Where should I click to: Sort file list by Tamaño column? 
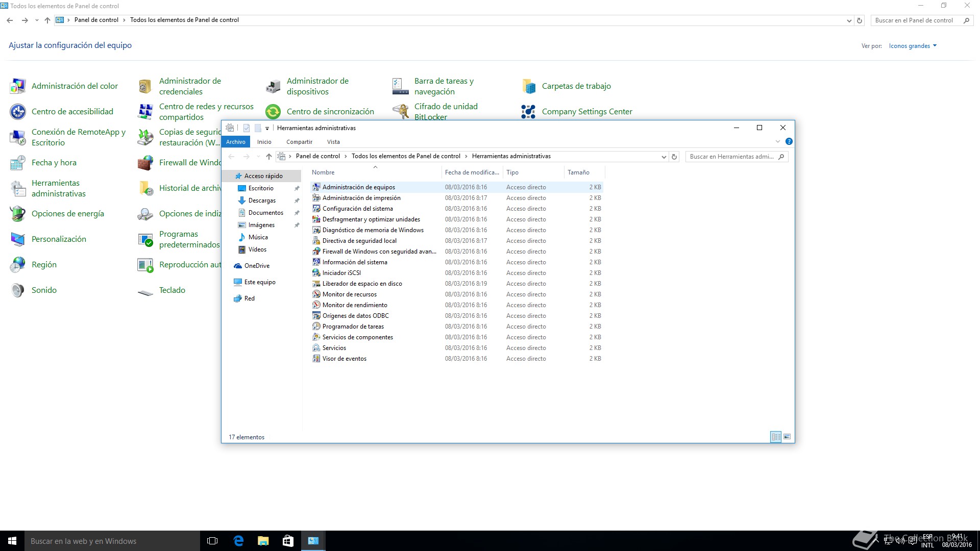(584, 172)
